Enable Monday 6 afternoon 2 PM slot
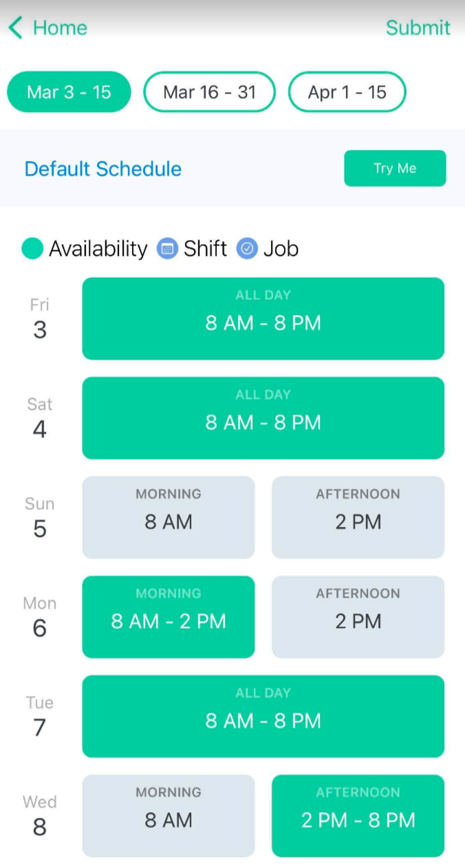 pyautogui.click(x=358, y=617)
